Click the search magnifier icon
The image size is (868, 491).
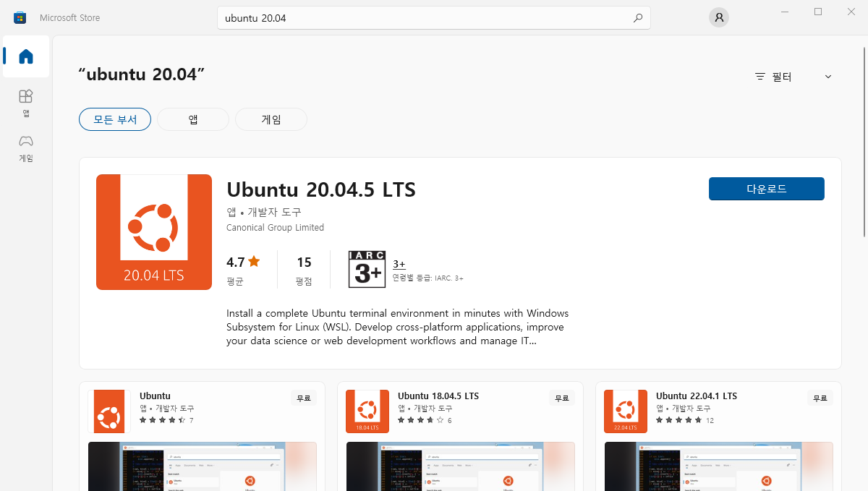[637, 18]
